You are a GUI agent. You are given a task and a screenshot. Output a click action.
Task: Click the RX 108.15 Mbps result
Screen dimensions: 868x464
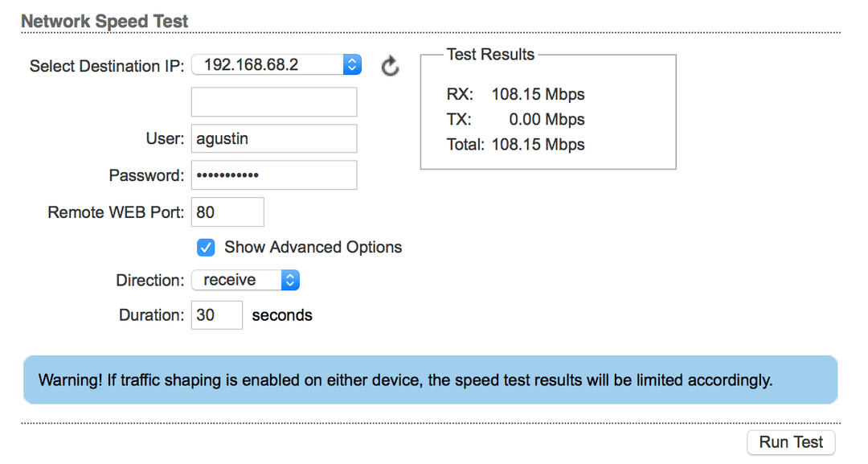click(x=515, y=94)
